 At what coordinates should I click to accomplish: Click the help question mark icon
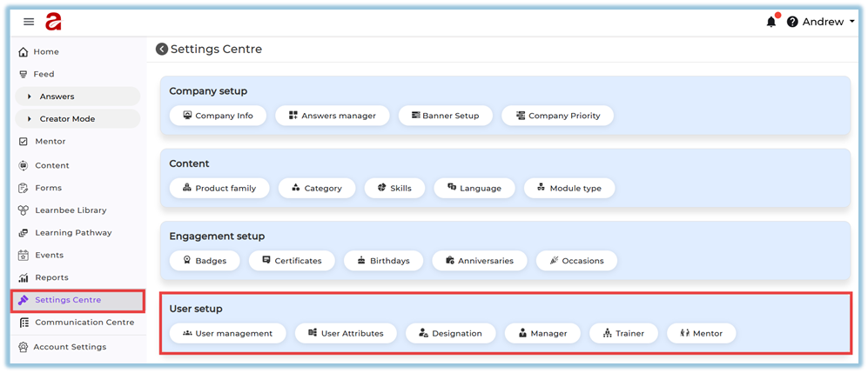point(792,22)
